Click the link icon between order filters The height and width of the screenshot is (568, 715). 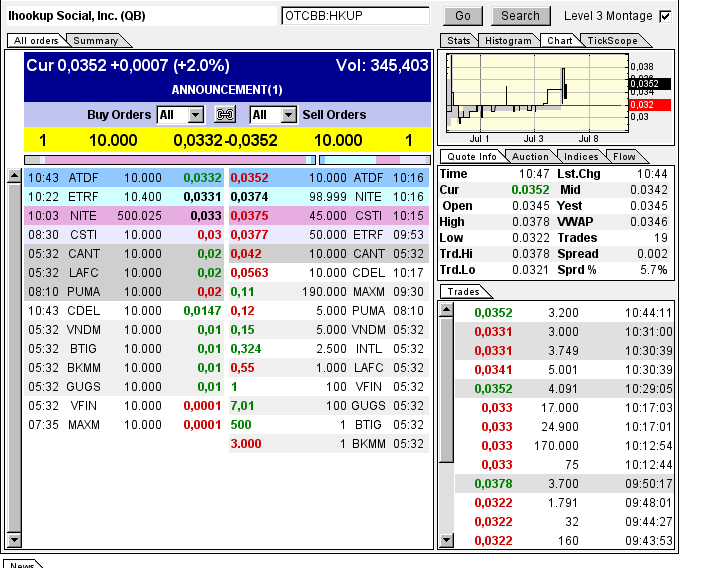(x=225, y=115)
